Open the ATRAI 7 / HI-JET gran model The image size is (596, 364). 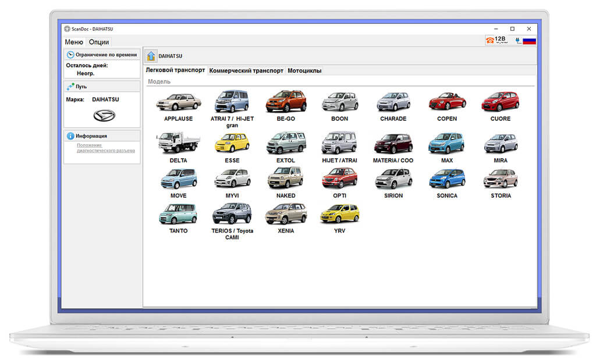[x=232, y=101]
